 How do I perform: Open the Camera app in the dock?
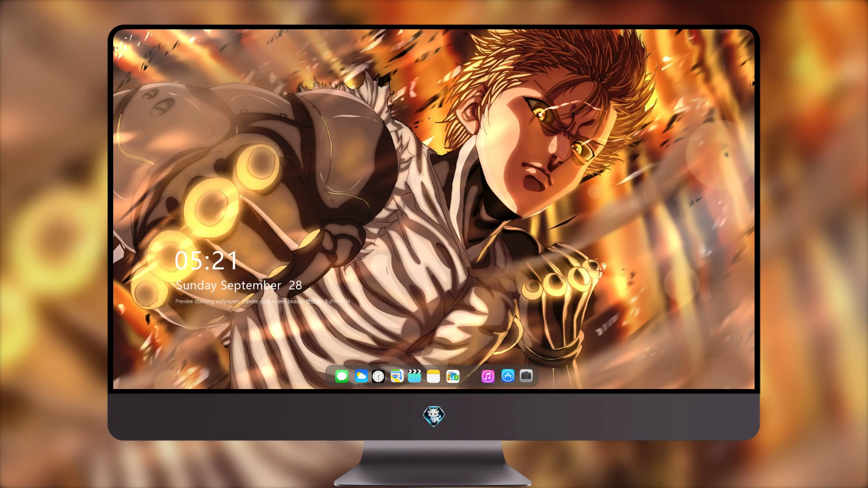pyautogui.click(x=526, y=375)
